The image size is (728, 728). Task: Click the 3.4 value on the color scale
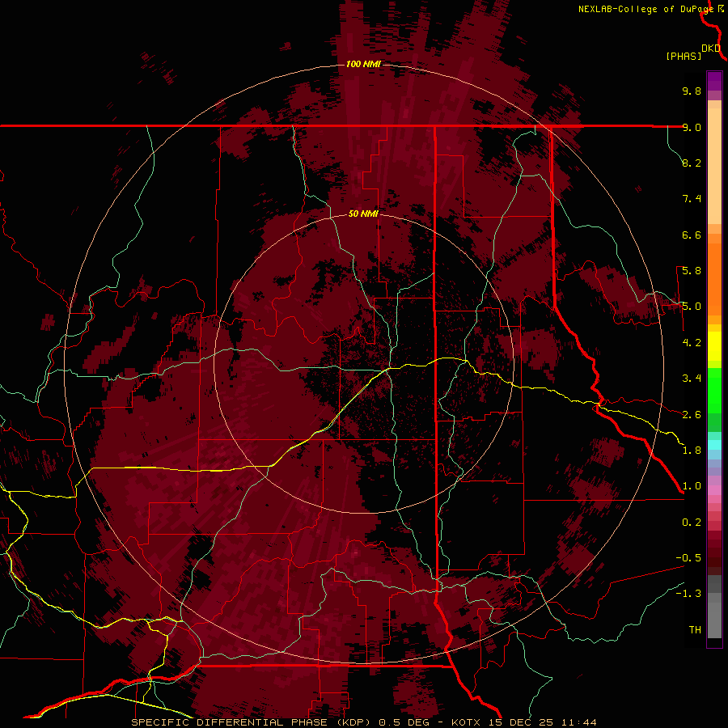692,379
